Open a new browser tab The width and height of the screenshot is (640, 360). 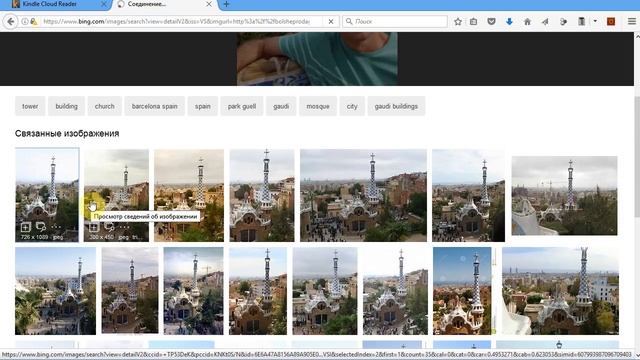[x=226, y=4]
